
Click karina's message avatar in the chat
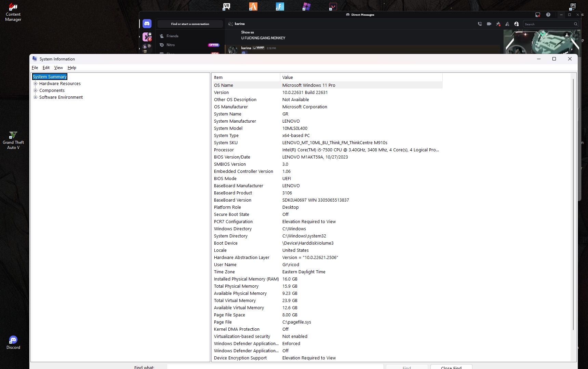(233, 50)
